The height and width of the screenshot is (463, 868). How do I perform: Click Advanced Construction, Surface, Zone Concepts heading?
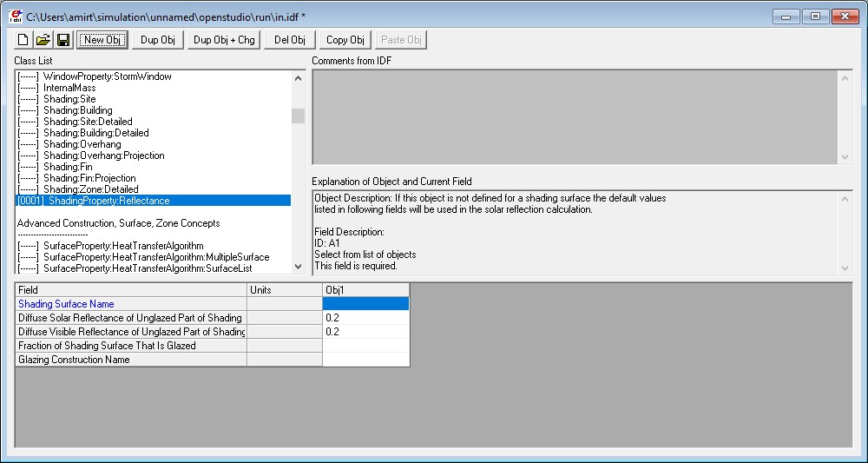tap(118, 223)
